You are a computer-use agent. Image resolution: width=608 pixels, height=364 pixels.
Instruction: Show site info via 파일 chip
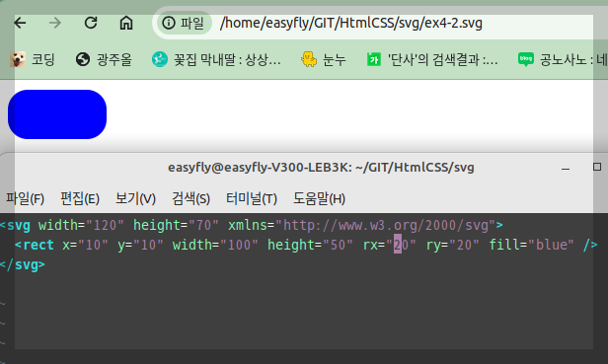pos(184,23)
